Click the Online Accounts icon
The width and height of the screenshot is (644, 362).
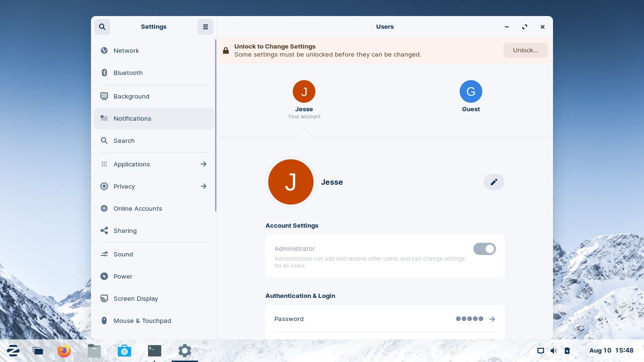104,208
